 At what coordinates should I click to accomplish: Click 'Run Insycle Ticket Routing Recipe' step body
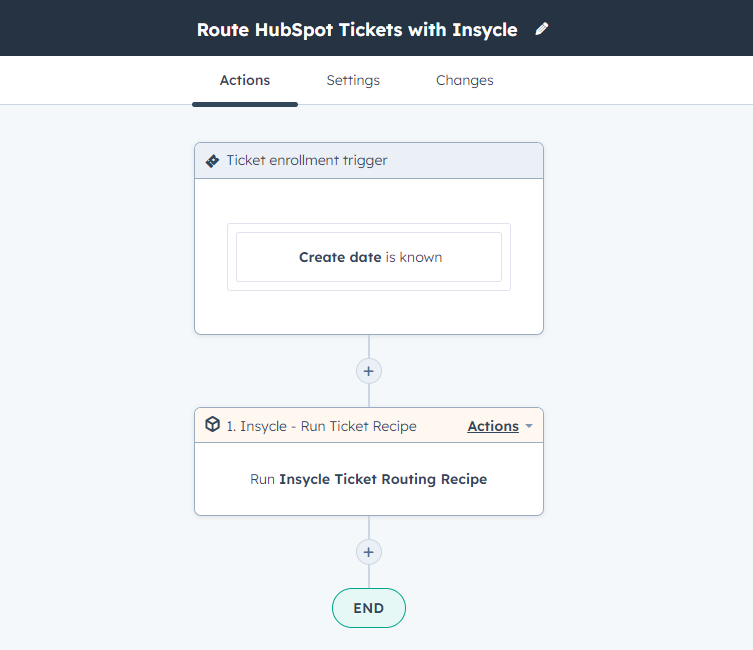point(369,479)
